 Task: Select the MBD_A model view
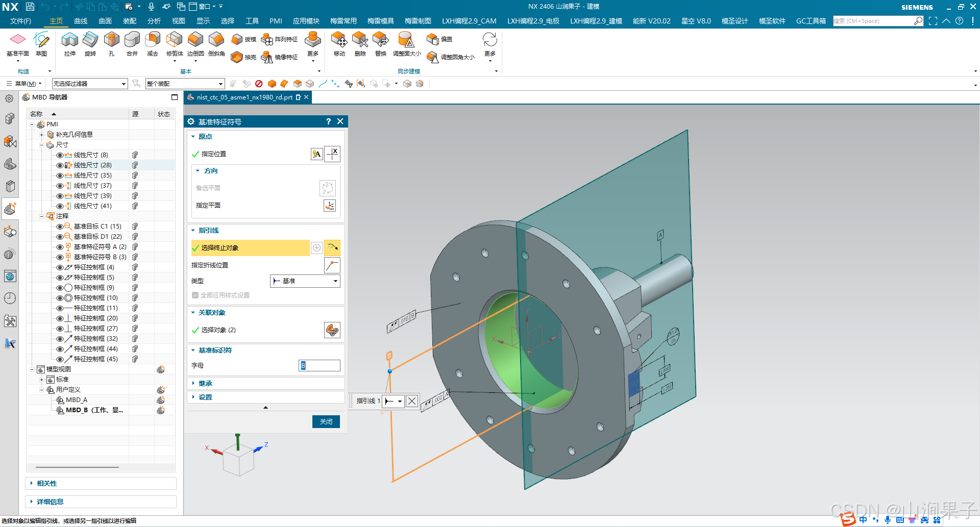77,400
